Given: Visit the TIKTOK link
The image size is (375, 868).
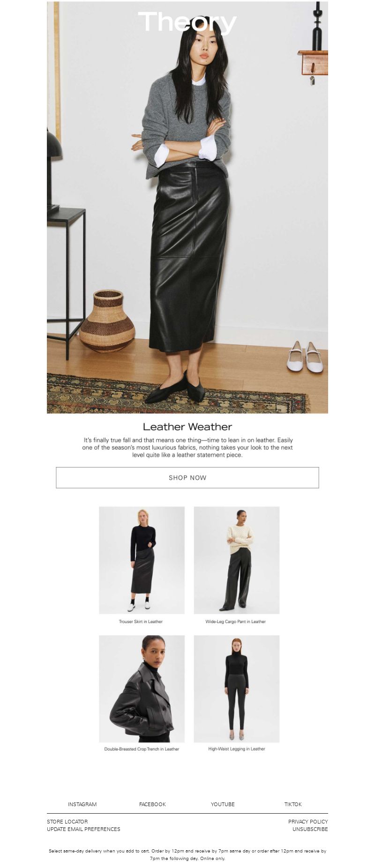Looking at the screenshot, I should tap(293, 804).
